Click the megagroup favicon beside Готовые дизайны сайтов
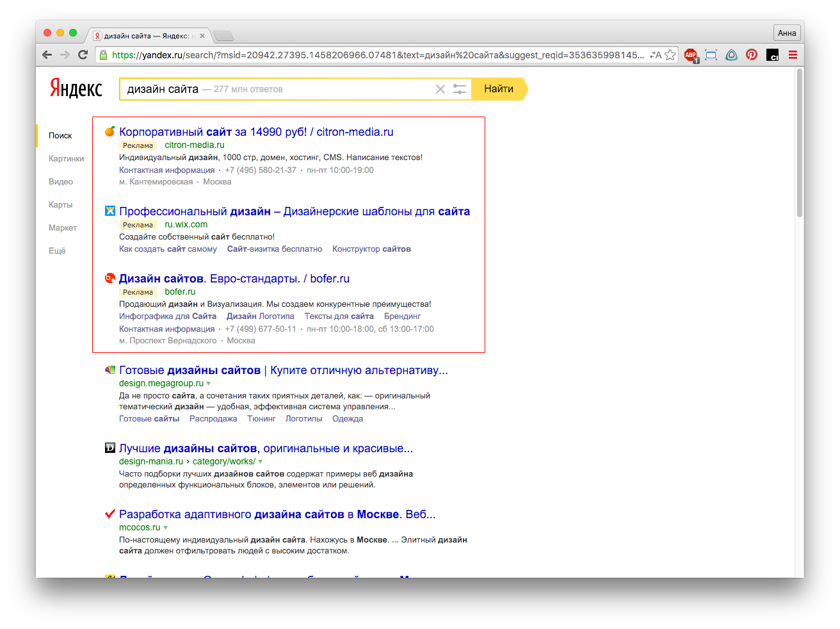840x629 pixels. (110, 370)
